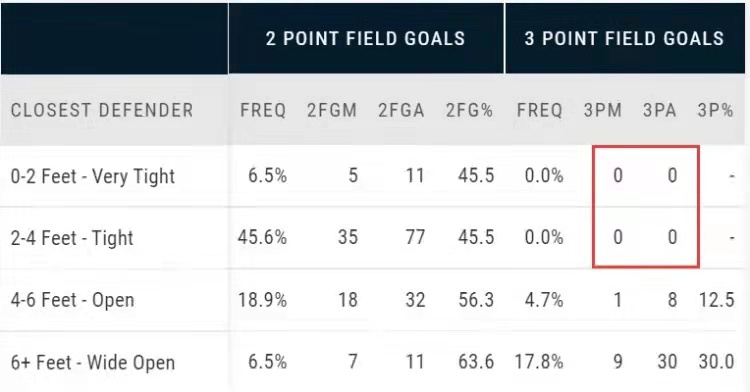Click the 45.6% frequency value for Tight
Viewport: 750px width, 392px height.
click(x=263, y=237)
